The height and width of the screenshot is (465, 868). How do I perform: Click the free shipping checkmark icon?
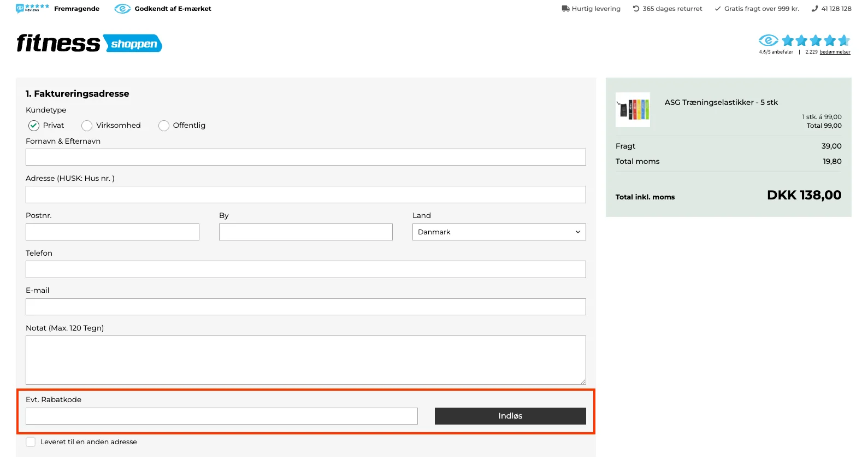[x=718, y=9]
